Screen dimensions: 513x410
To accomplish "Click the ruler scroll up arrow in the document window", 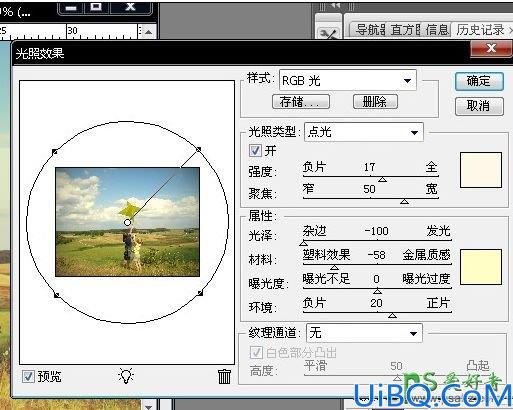I will (148, 32).
